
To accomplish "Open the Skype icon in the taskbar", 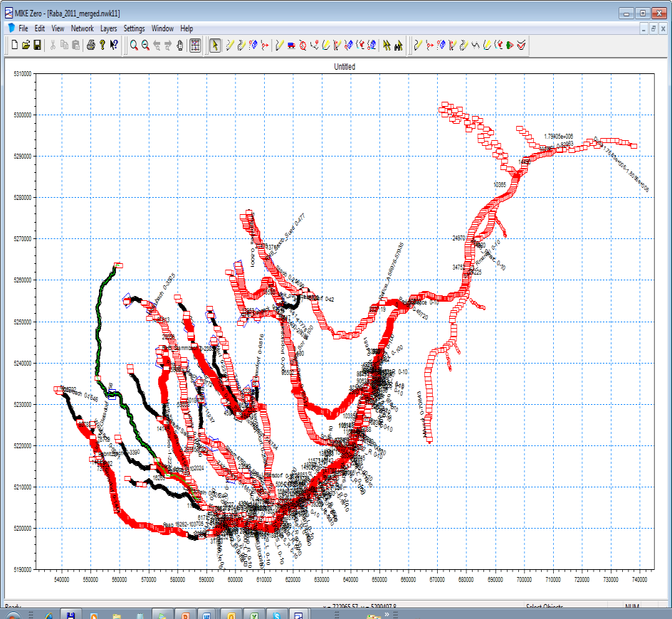I will (x=277, y=615).
